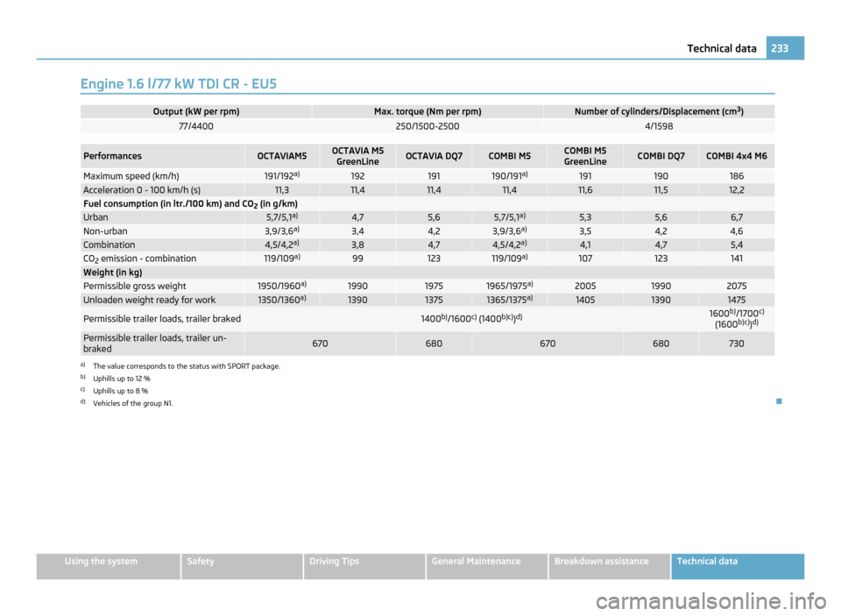Click the 191/192 maximum speed cell
This screenshot has width=841, height=616.
point(282,176)
